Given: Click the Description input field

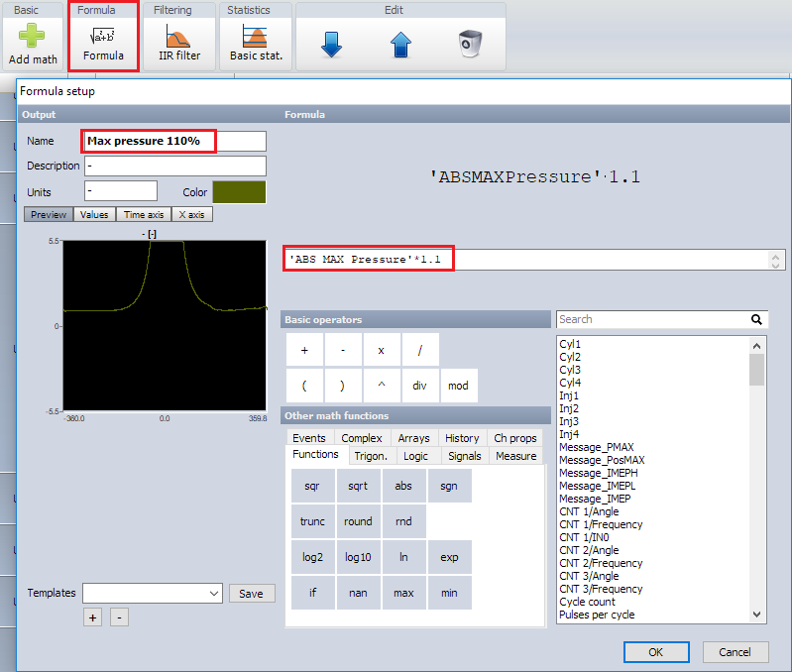Looking at the screenshot, I should pyautogui.click(x=174, y=166).
